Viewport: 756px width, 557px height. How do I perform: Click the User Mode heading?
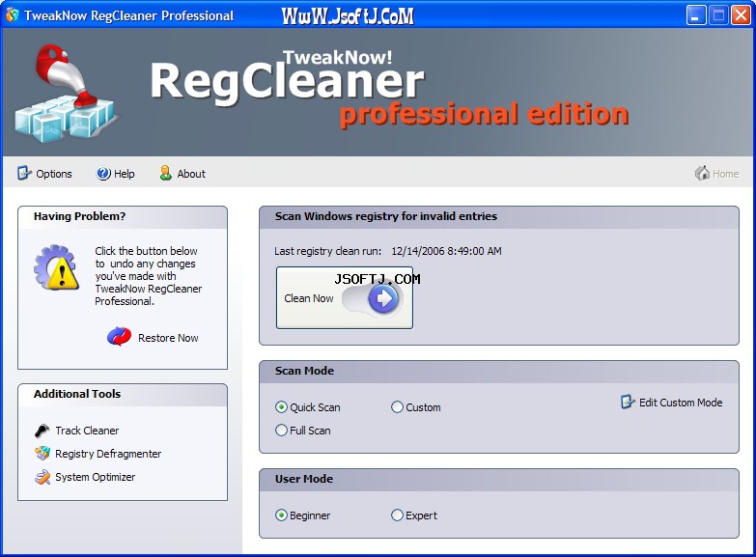click(304, 479)
